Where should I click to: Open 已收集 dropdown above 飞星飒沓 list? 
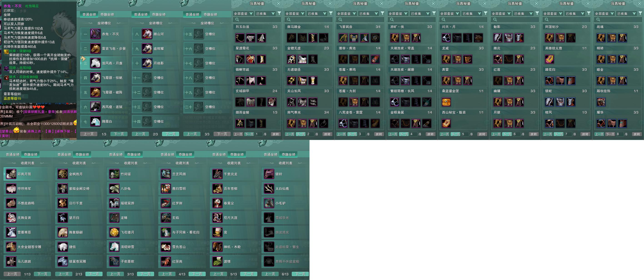tap(368, 13)
